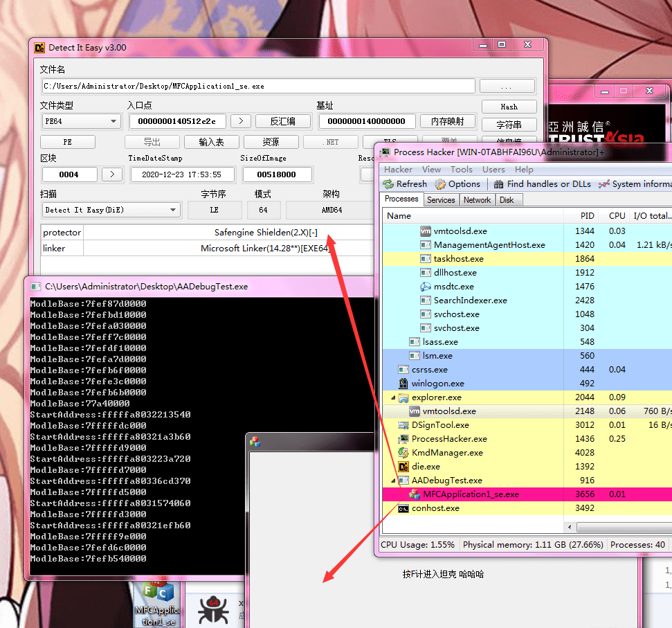
Task: Click the vmtoolsd.exe icon with PID 2148
Action: pos(414,411)
